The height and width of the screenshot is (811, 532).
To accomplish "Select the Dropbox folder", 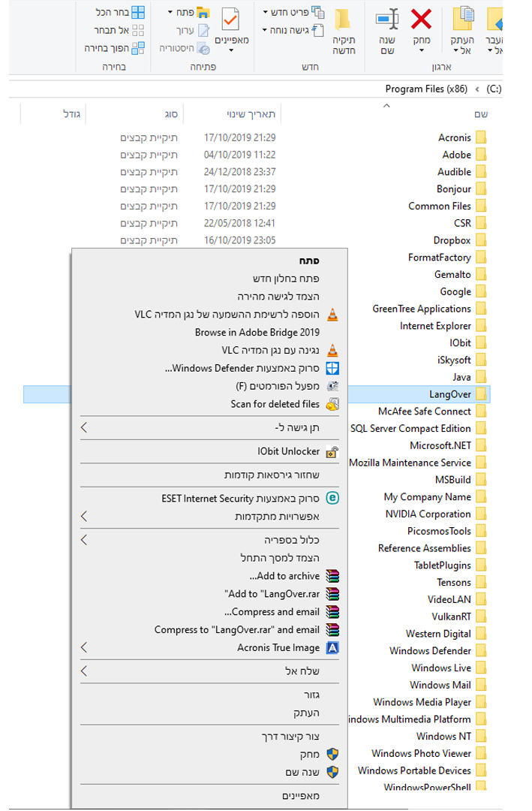I will pyautogui.click(x=452, y=240).
